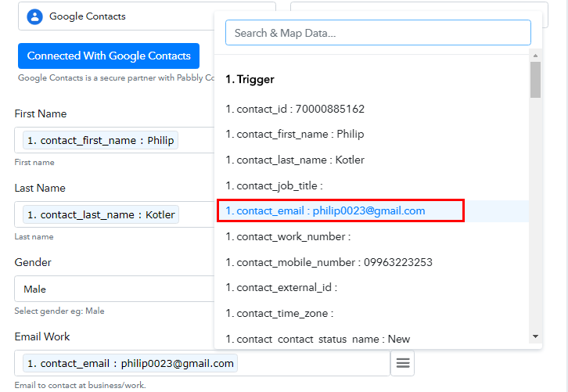Click the '1. Trigger' section heading
This screenshot has height=392, width=568.
[x=250, y=79]
